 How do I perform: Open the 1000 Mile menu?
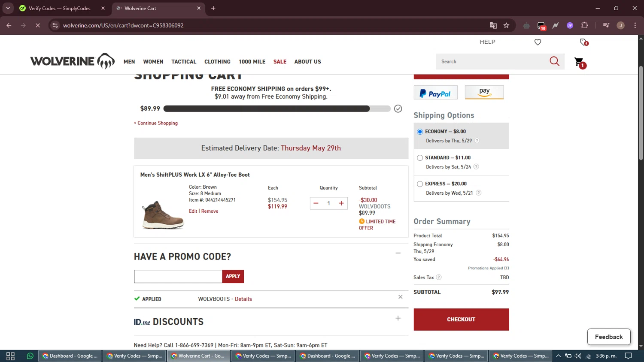(252, 62)
